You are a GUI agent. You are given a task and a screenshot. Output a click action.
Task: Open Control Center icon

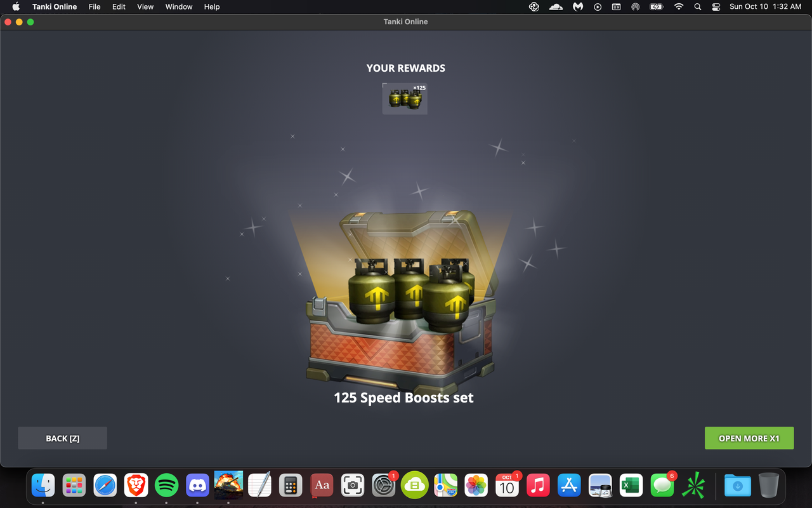point(716,6)
